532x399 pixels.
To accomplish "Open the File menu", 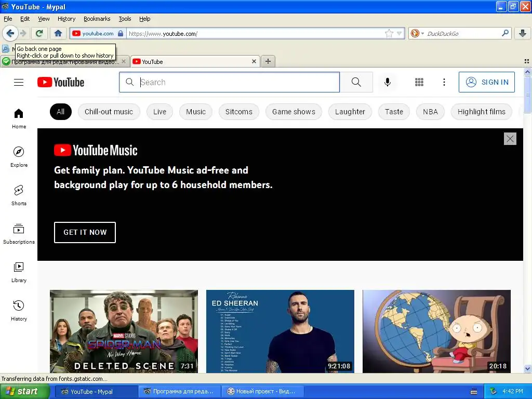I will (8, 19).
